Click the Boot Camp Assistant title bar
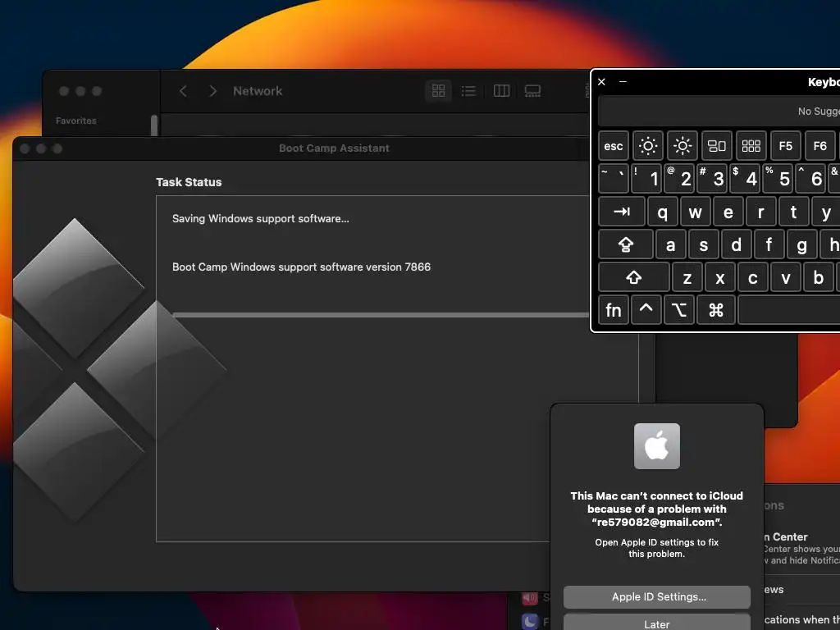The image size is (840, 630). tap(334, 148)
